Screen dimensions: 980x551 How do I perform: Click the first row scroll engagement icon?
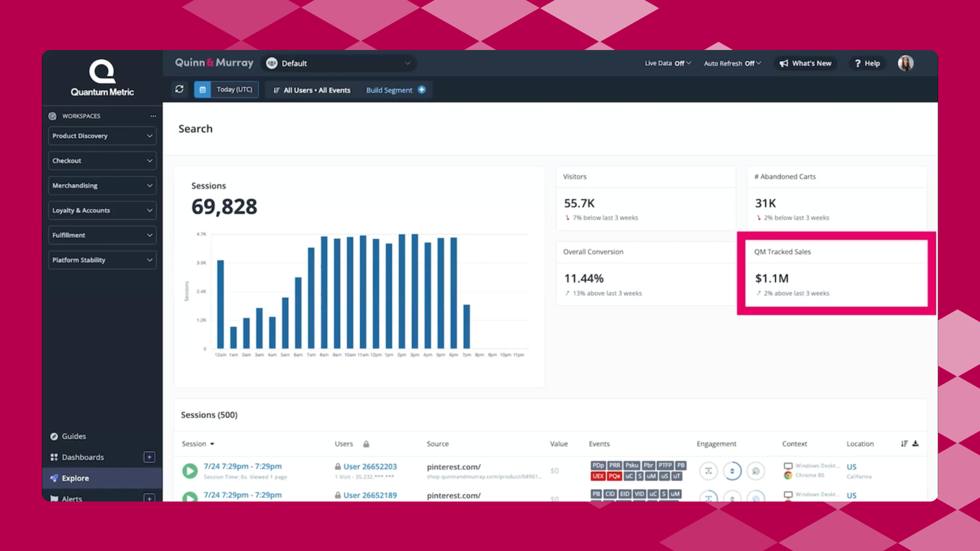click(732, 471)
